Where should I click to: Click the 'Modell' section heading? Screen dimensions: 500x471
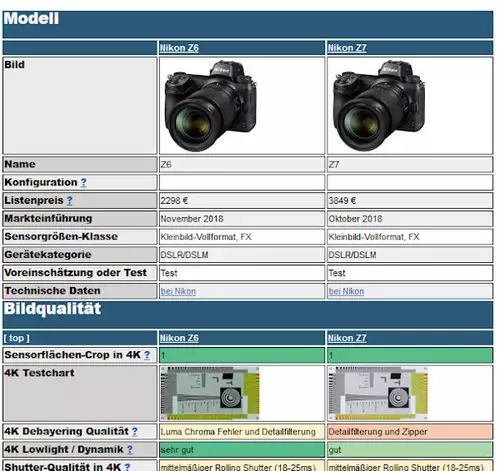click(x=31, y=18)
